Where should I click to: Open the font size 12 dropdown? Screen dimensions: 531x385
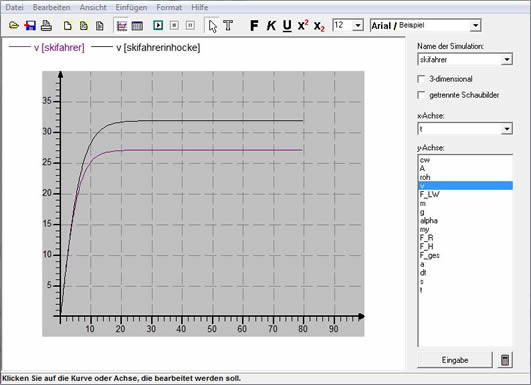coord(357,25)
